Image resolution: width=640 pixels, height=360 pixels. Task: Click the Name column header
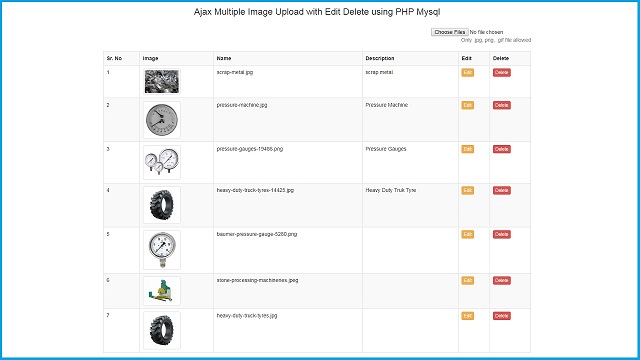224,58
